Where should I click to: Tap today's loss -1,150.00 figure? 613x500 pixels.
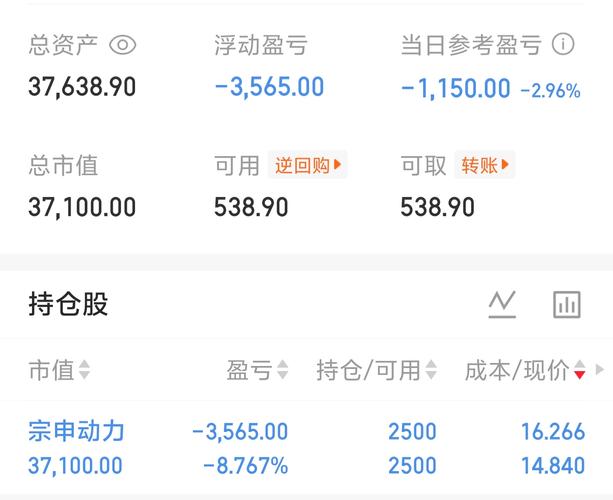click(455, 88)
